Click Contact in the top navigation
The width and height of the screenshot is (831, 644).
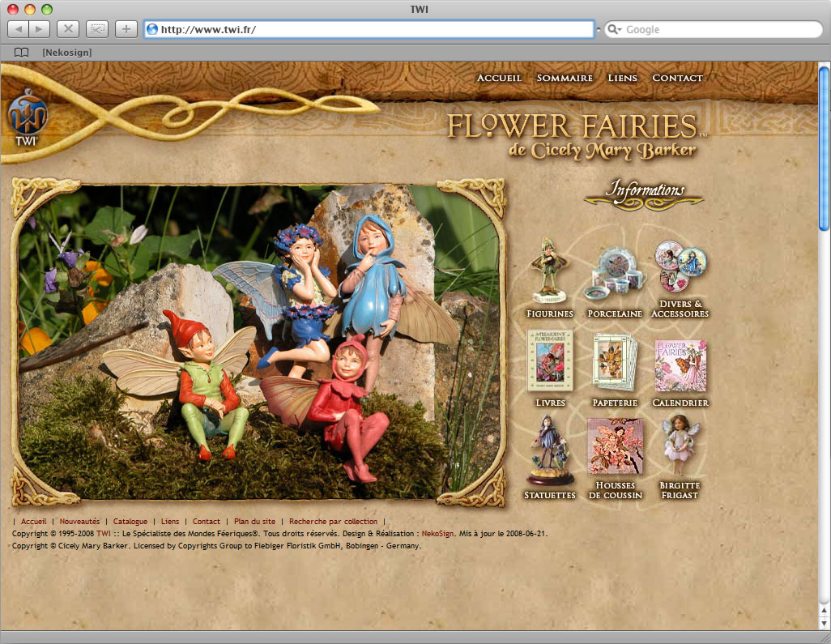pos(677,78)
